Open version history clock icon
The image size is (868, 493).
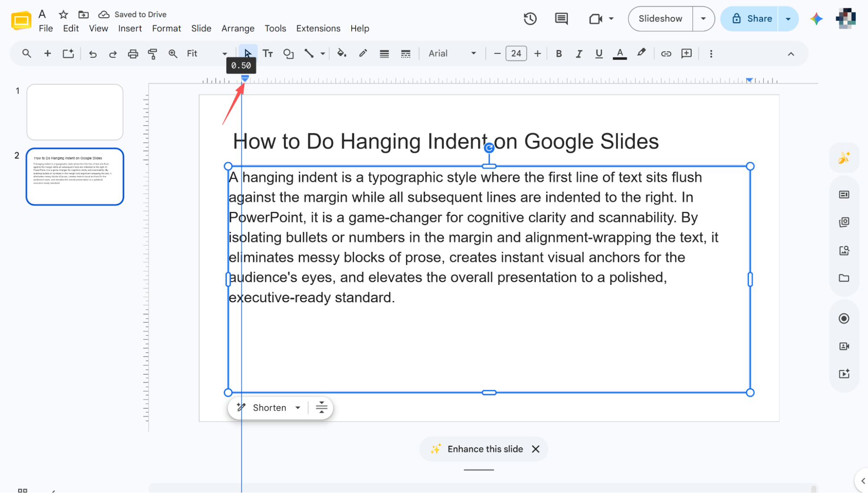tap(530, 19)
